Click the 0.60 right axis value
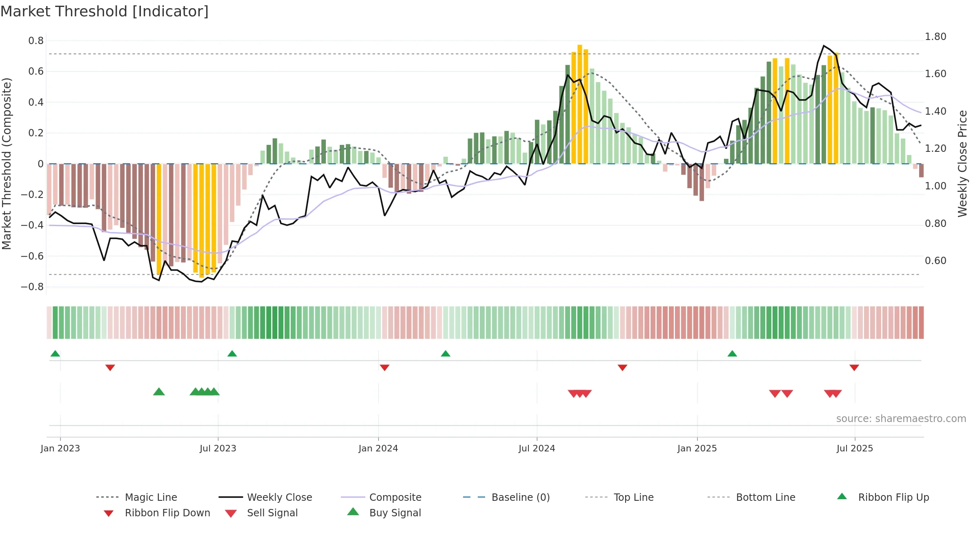 point(935,260)
